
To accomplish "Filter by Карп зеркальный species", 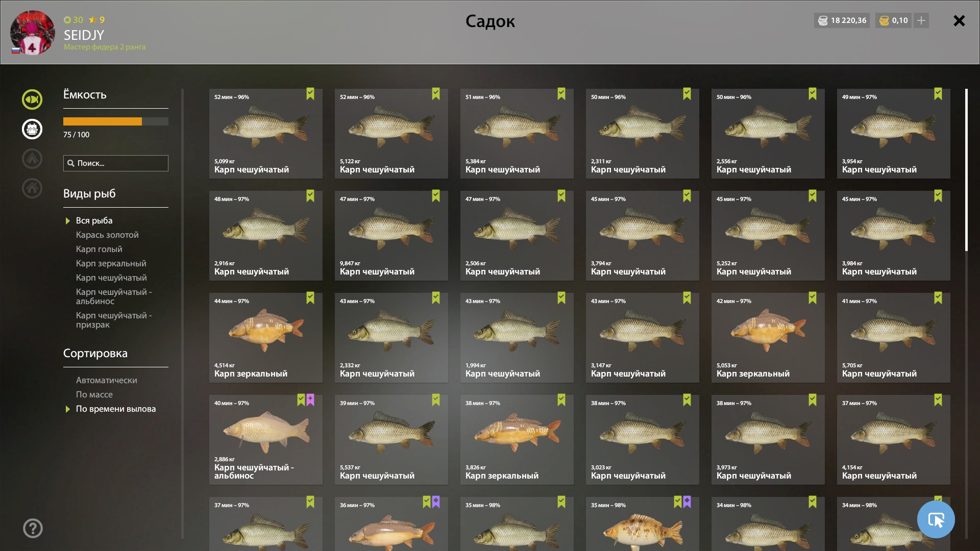I will (x=111, y=263).
